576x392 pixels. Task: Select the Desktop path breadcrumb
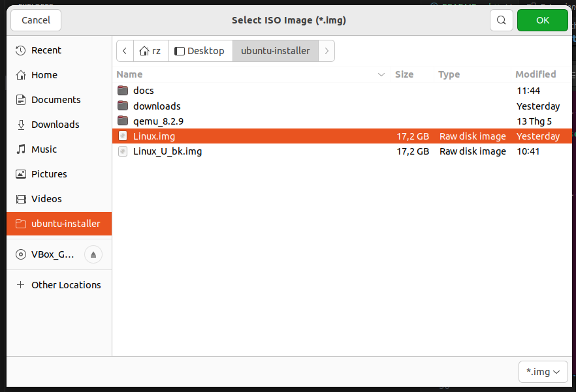[200, 51]
